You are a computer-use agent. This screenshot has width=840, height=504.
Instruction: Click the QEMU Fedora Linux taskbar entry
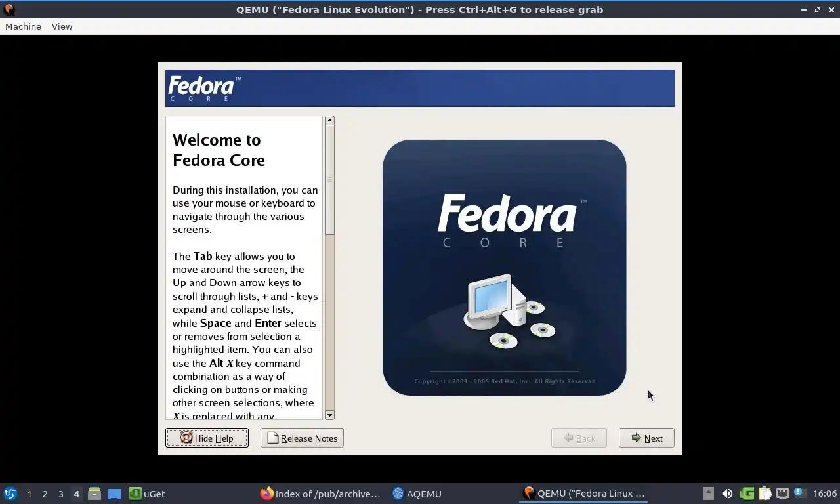pos(584,493)
